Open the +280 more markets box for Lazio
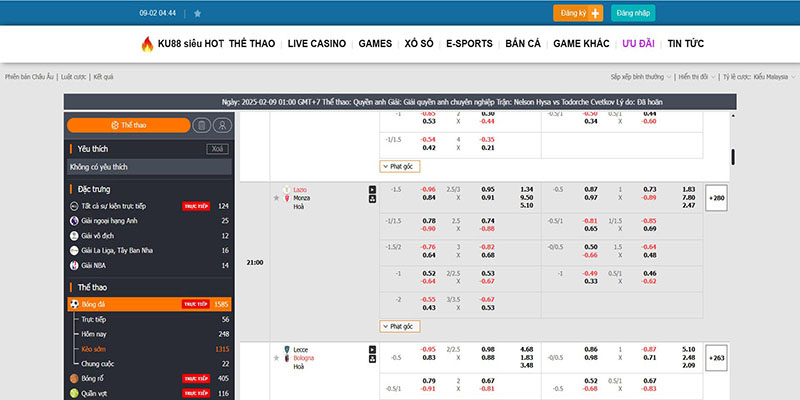Viewport: 800px width, 400px height. (x=716, y=197)
